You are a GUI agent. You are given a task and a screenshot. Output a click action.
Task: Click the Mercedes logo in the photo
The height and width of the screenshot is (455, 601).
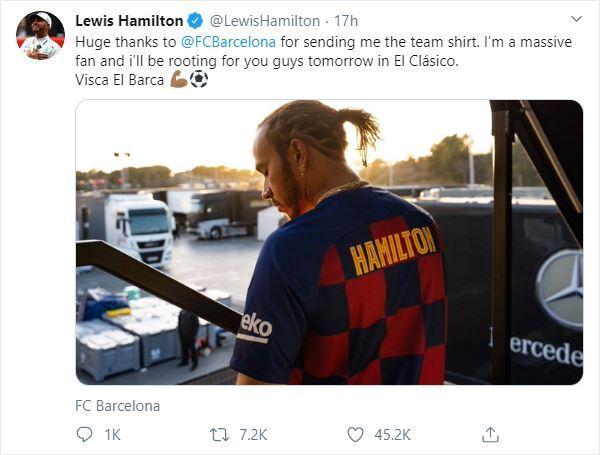pyautogui.click(x=559, y=289)
